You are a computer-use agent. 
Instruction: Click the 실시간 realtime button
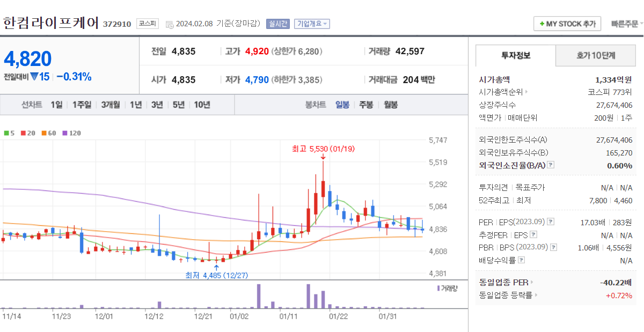tap(278, 24)
